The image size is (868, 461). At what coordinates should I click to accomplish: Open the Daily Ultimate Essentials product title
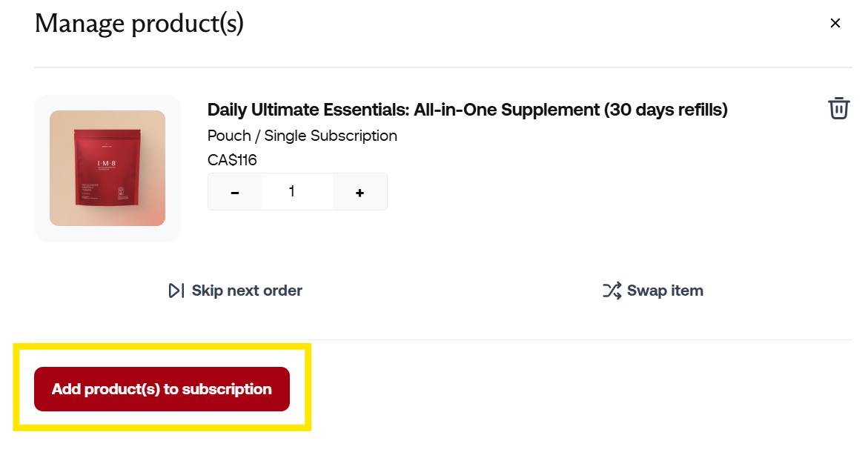point(467,110)
